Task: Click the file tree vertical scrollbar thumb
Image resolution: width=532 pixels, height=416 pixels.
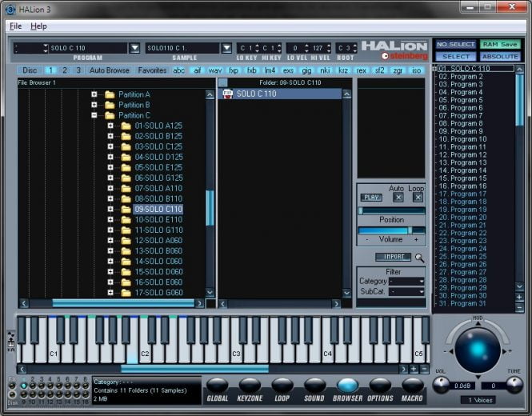Action: (x=210, y=208)
